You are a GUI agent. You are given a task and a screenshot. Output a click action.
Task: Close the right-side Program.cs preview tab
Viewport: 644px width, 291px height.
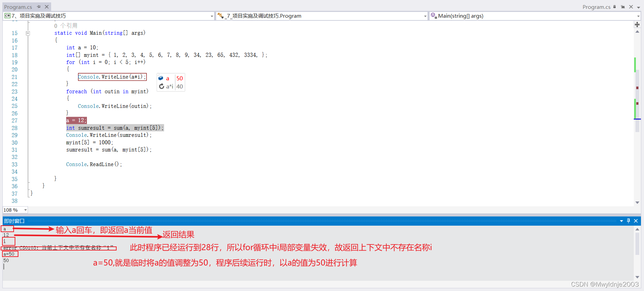click(x=631, y=7)
